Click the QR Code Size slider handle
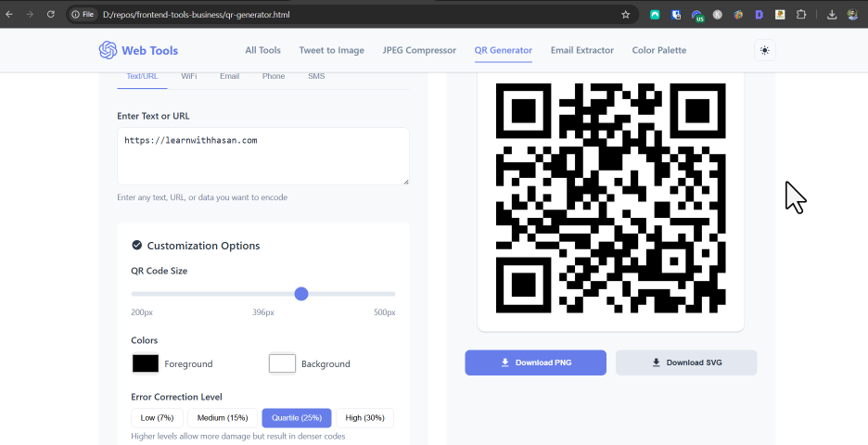This screenshot has width=868, height=445. tap(301, 294)
